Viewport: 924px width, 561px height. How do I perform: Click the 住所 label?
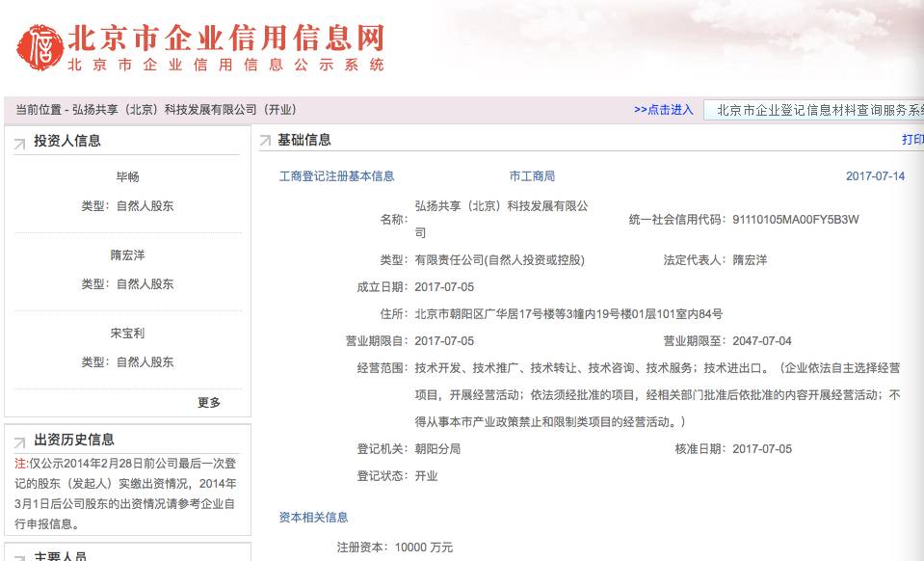click(x=394, y=314)
